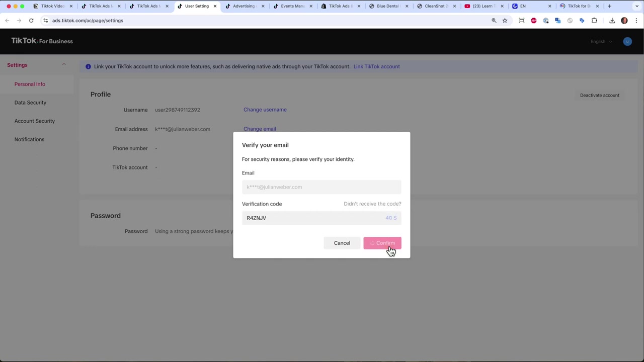Click the Confirm button in the dialog
Image resolution: width=644 pixels, height=362 pixels.
point(382,243)
